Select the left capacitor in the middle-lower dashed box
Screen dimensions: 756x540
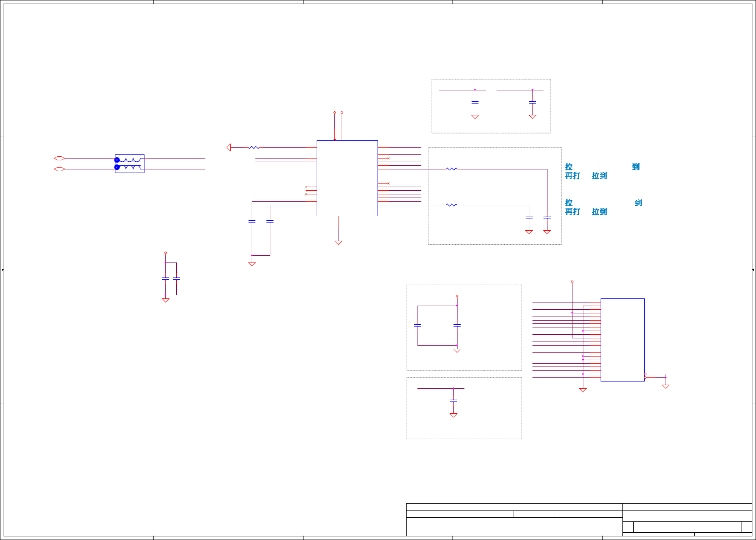pos(418,326)
